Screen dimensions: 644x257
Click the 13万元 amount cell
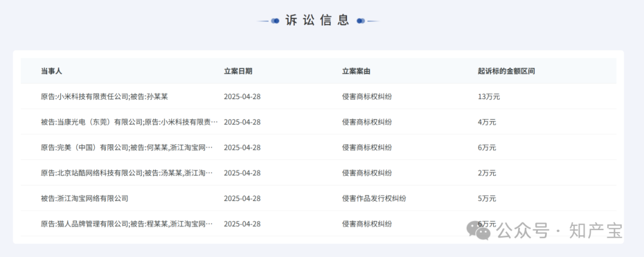(x=489, y=97)
